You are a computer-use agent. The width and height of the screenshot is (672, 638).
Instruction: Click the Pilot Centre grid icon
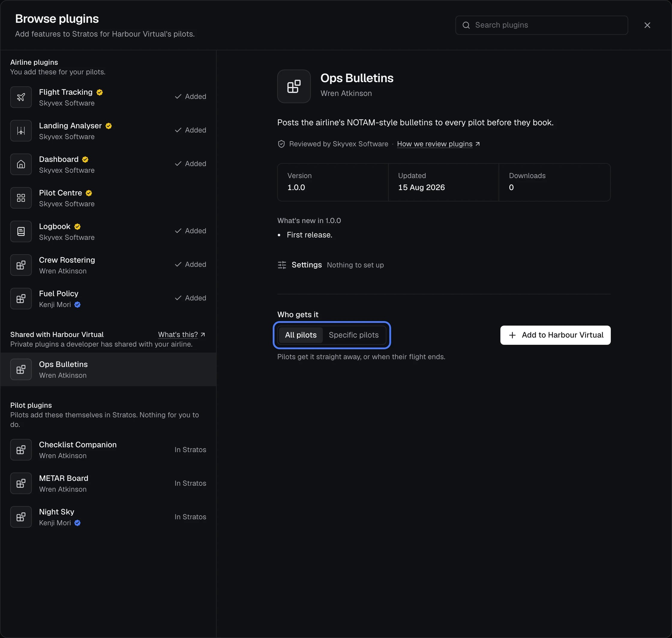coord(21,198)
